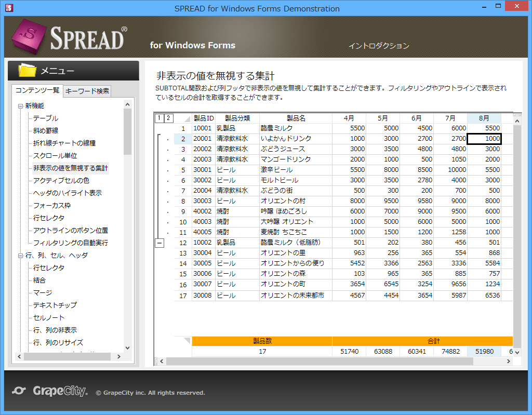
Task: Click outline level 2 button above row headers
Action: pos(168,118)
